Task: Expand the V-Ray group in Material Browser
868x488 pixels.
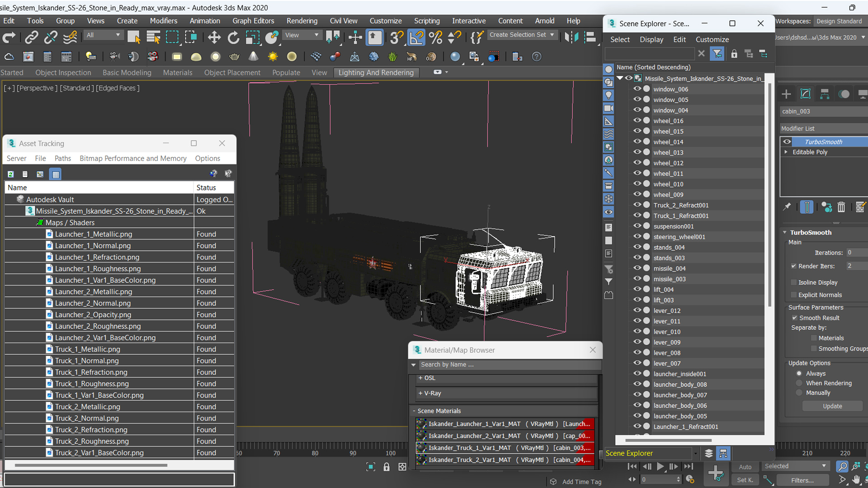Action: pyautogui.click(x=420, y=393)
